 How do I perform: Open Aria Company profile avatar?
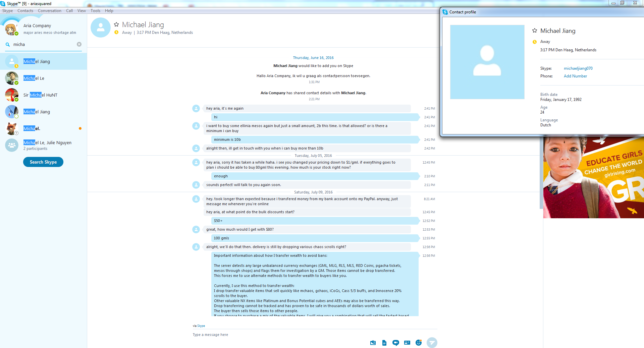[11, 29]
